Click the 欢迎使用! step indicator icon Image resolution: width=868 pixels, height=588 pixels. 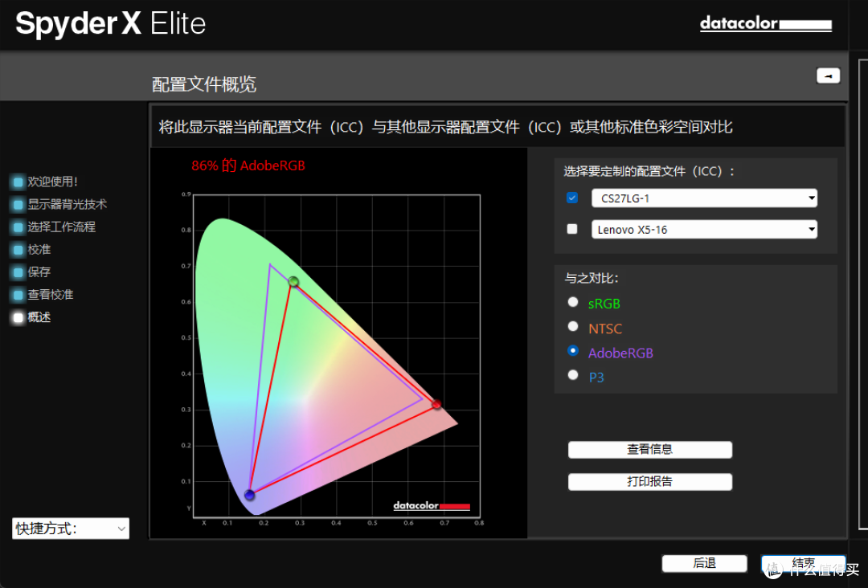[18, 182]
